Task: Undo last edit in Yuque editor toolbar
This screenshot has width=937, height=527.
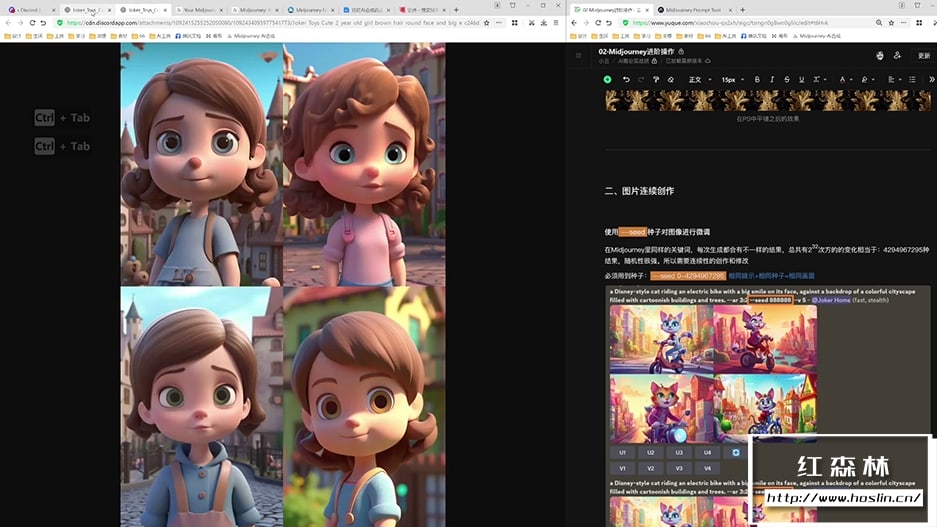Action: coord(626,79)
